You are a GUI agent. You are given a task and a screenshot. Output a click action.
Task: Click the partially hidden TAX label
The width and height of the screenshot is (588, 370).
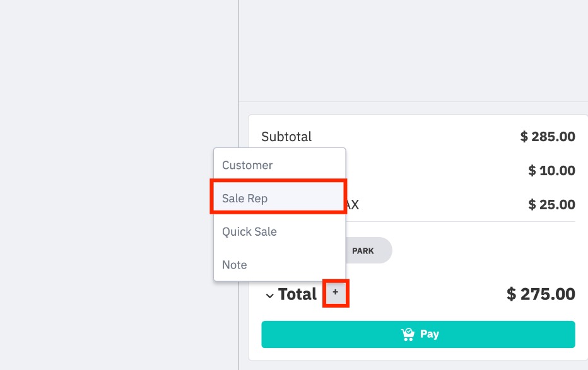coord(353,205)
